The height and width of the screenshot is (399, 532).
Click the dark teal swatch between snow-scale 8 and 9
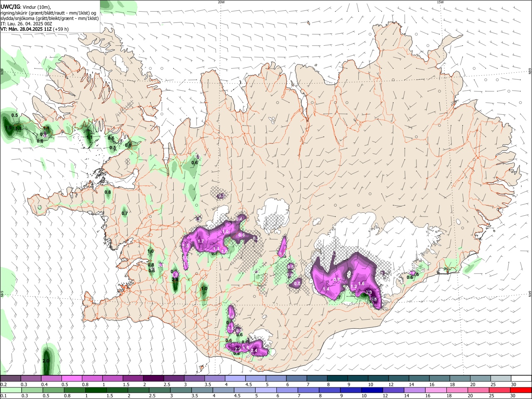coord(337,379)
